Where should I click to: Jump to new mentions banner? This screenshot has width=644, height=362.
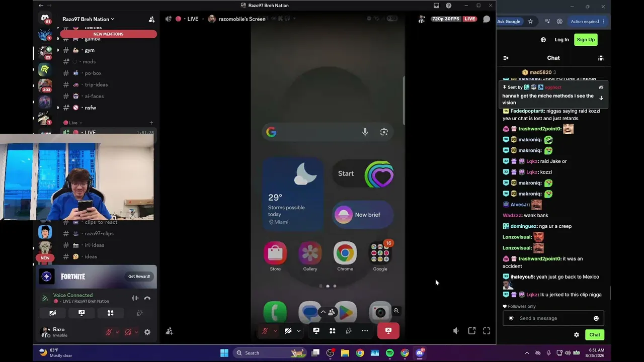(108, 34)
